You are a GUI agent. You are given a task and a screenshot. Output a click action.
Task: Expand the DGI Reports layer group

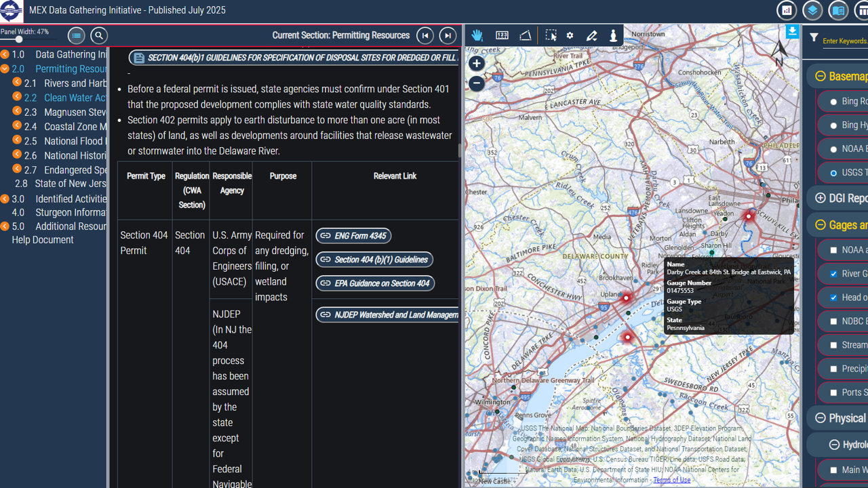tap(820, 198)
